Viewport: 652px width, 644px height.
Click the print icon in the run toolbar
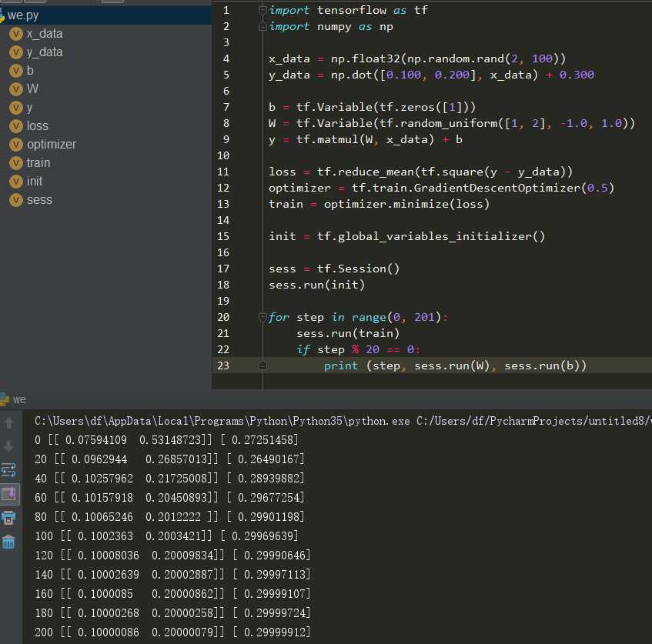click(8, 518)
